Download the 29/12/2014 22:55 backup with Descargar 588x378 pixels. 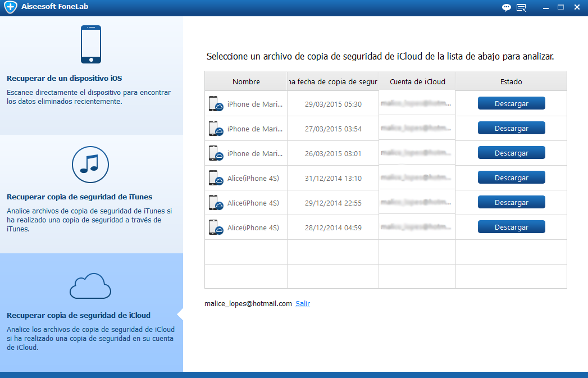511,203
